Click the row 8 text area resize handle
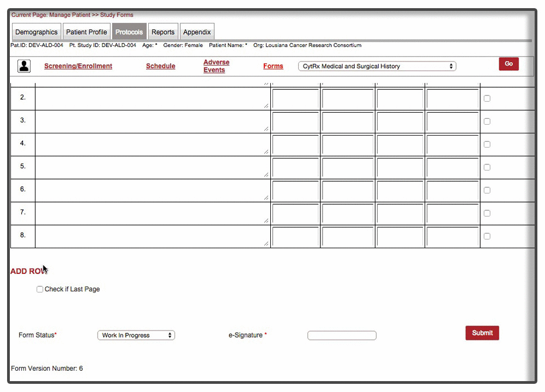This screenshot has width=545, height=392. pos(267,243)
